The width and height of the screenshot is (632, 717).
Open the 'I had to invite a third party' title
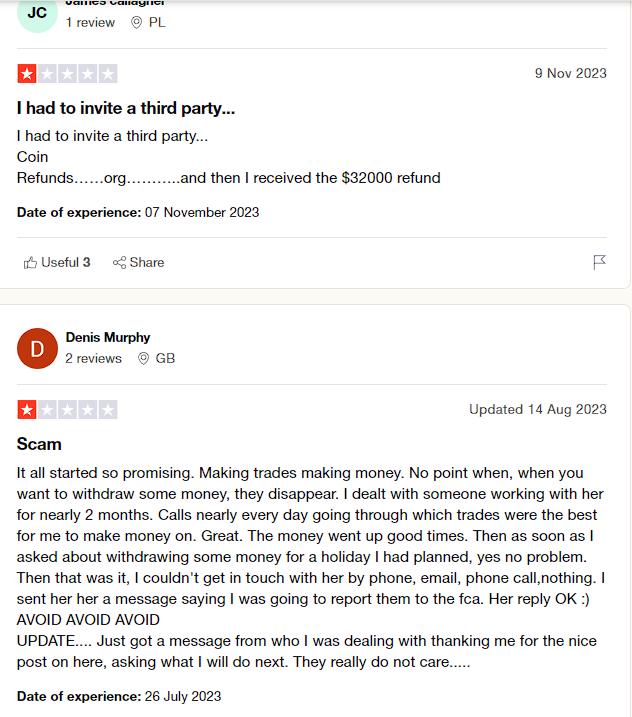click(x=126, y=108)
